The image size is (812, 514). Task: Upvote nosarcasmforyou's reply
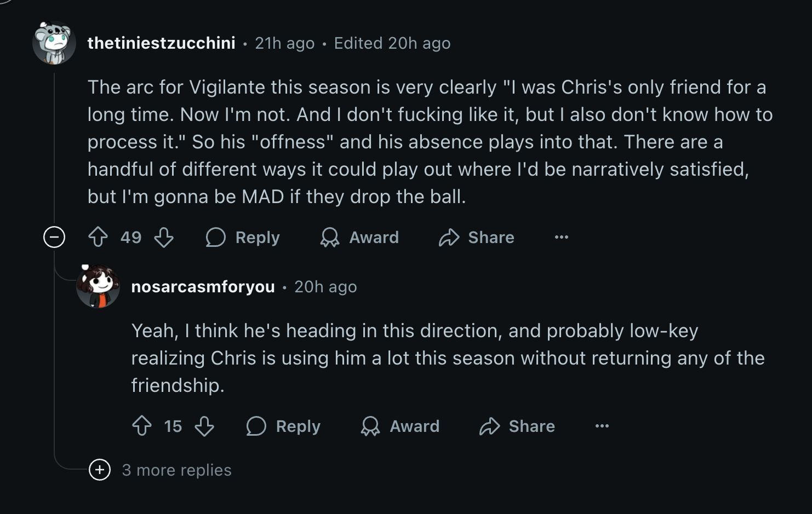(x=142, y=426)
